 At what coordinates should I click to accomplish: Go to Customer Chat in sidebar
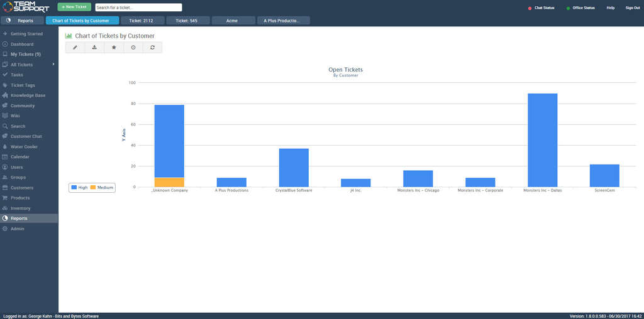26,136
